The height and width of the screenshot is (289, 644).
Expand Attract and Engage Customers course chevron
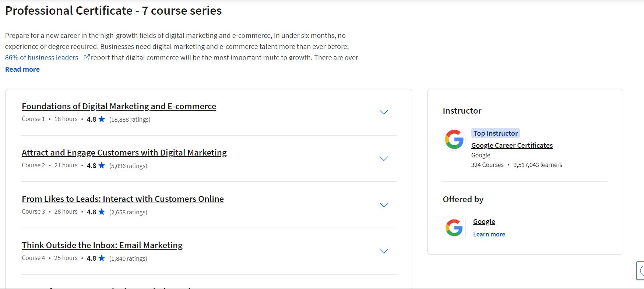(x=384, y=158)
